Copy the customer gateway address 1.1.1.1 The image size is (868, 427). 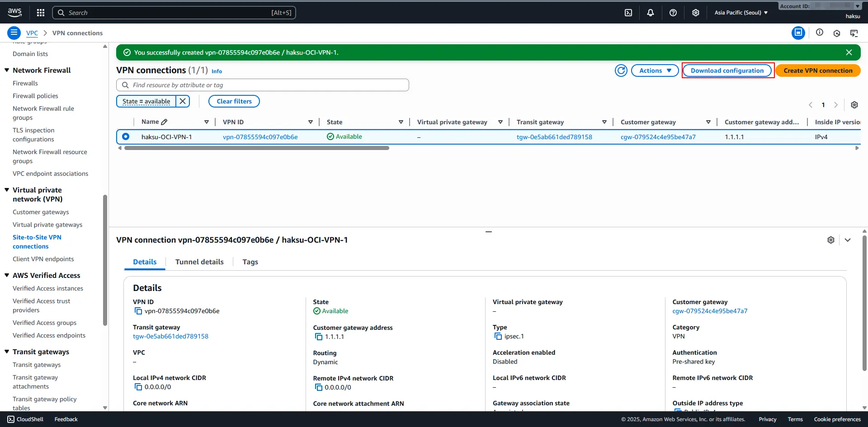point(319,337)
